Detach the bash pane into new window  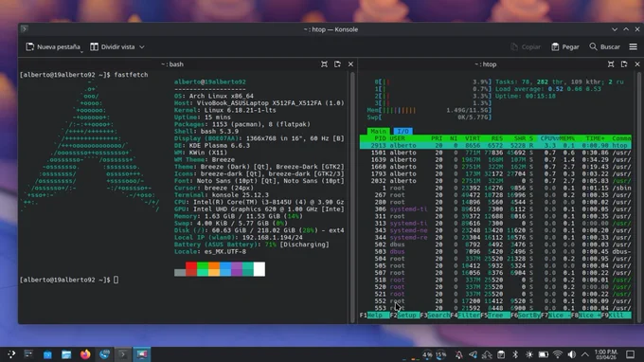pos(337,64)
